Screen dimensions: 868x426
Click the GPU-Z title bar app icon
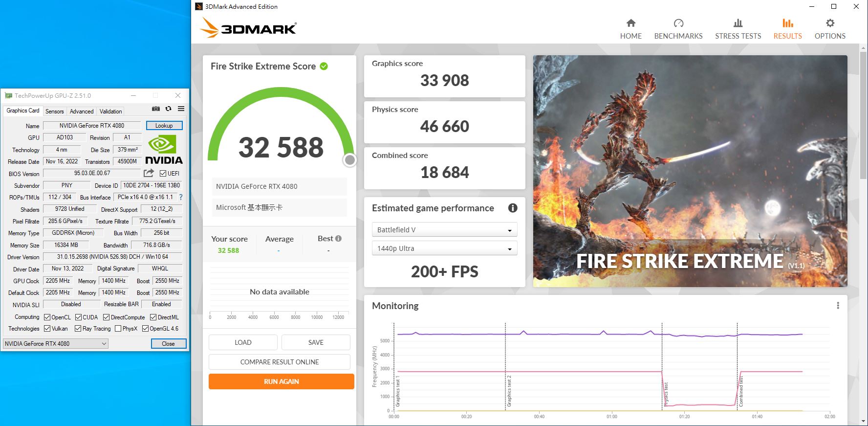[8, 95]
